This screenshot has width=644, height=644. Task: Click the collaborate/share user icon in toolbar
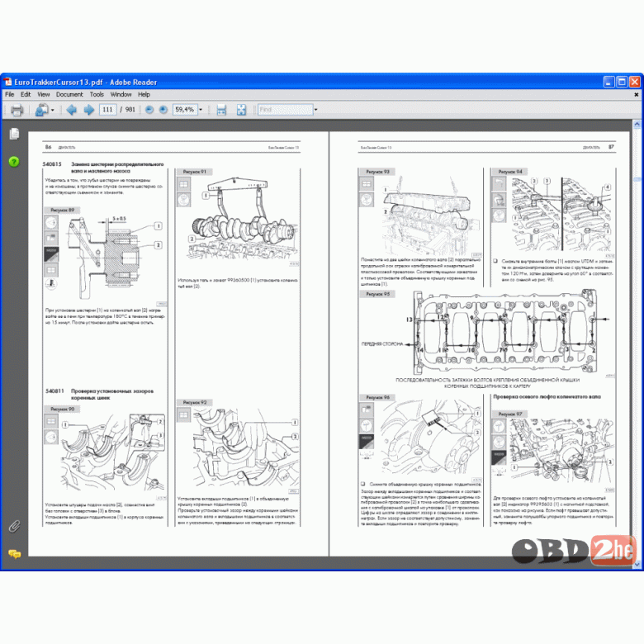[x=41, y=110]
